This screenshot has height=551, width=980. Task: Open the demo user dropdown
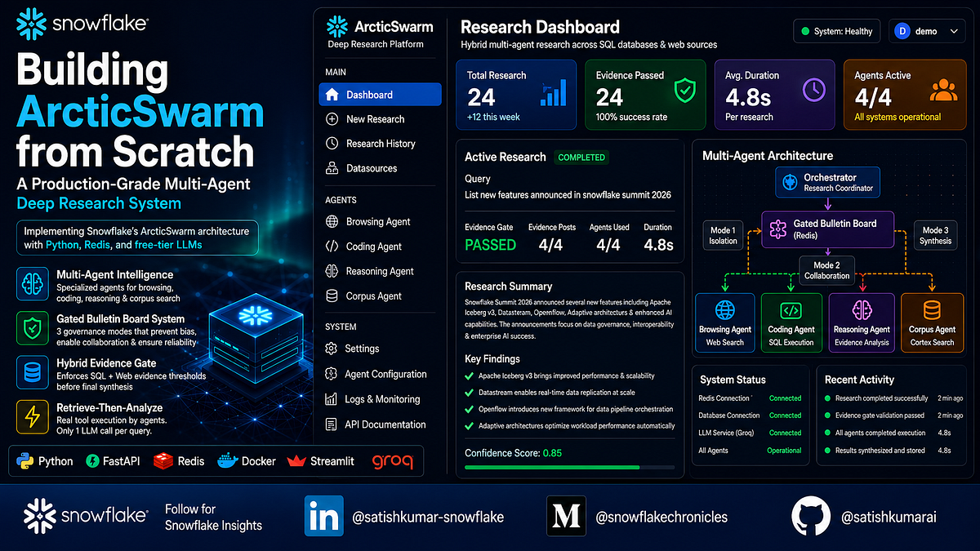pos(927,31)
